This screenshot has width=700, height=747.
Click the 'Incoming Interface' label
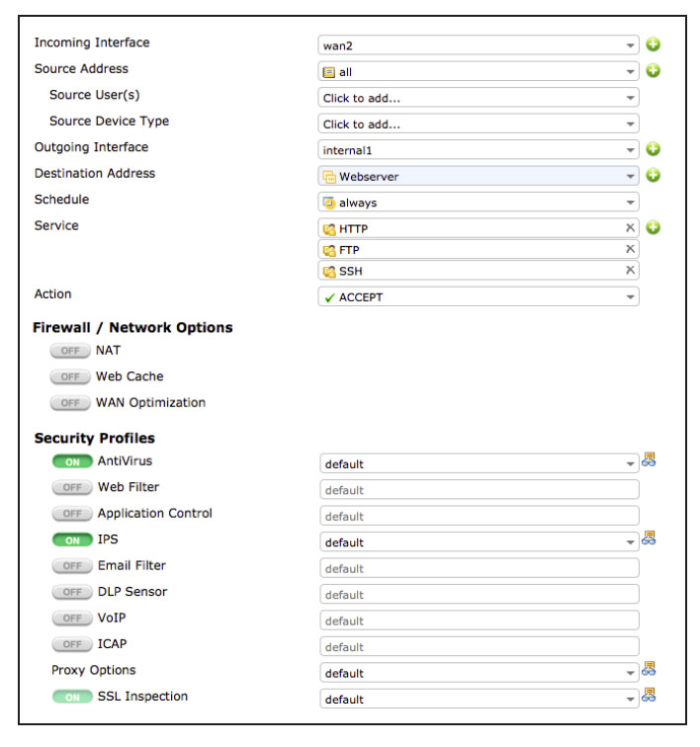(x=92, y=42)
